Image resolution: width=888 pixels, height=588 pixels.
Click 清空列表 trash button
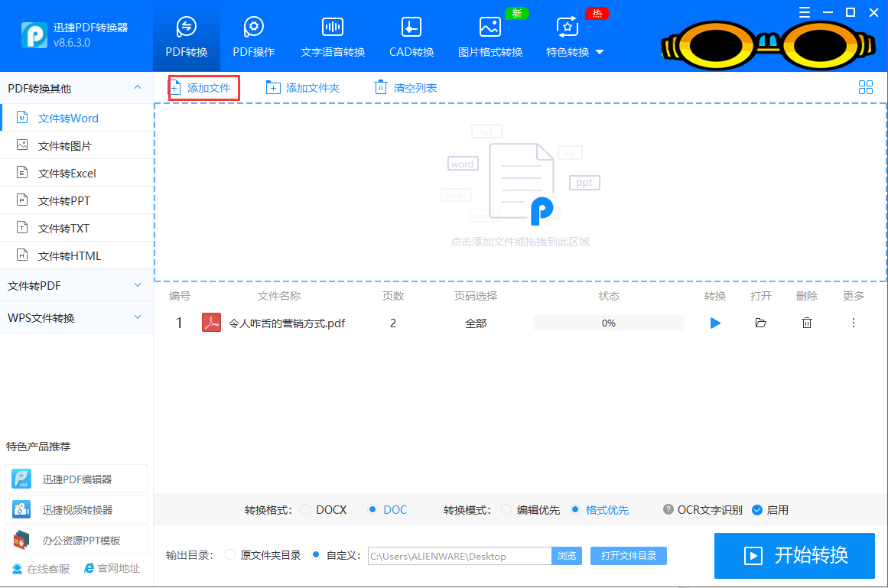405,88
